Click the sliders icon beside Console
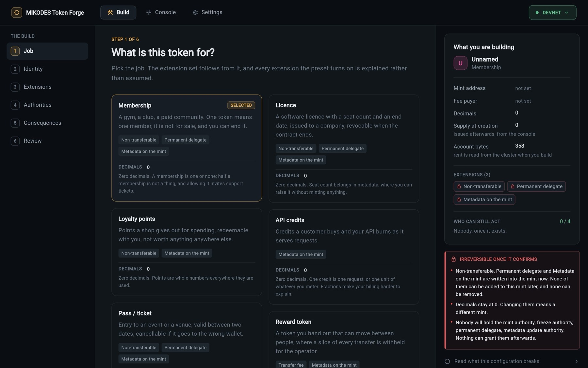This screenshot has height=368, width=588. (149, 12)
